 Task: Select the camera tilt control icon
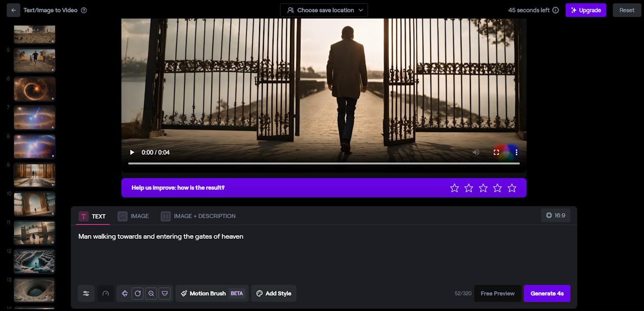coord(164,293)
